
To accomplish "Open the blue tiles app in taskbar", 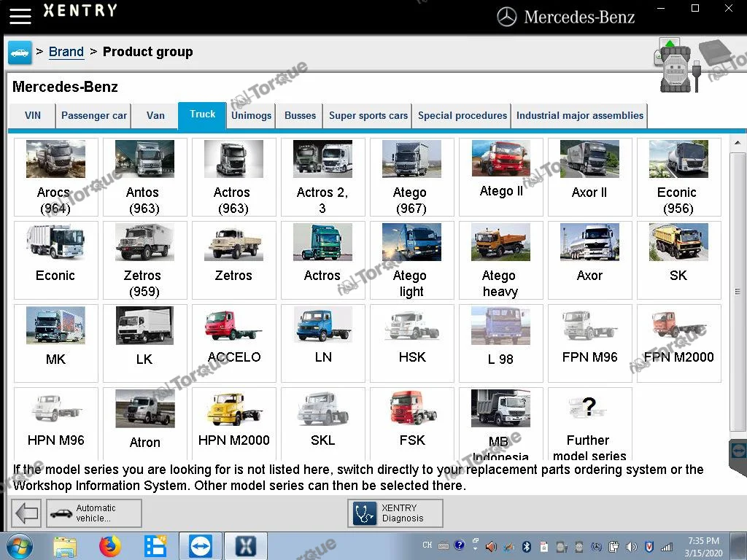I will tap(155, 547).
